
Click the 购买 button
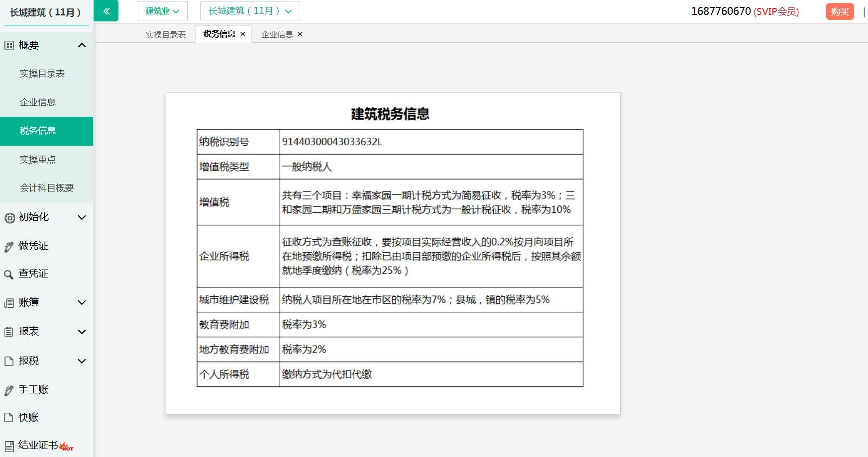[840, 11]
